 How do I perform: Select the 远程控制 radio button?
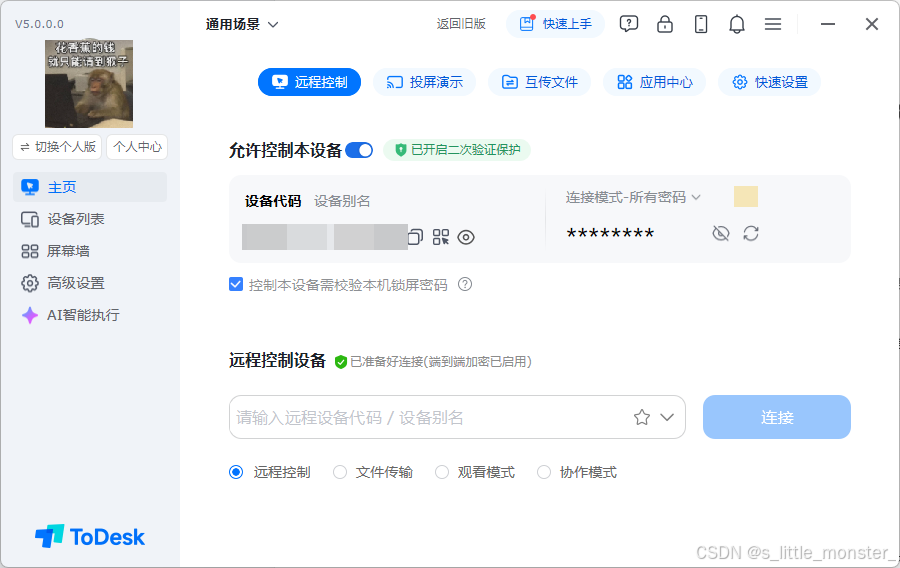pyautogui.click(x=236, y=472)
